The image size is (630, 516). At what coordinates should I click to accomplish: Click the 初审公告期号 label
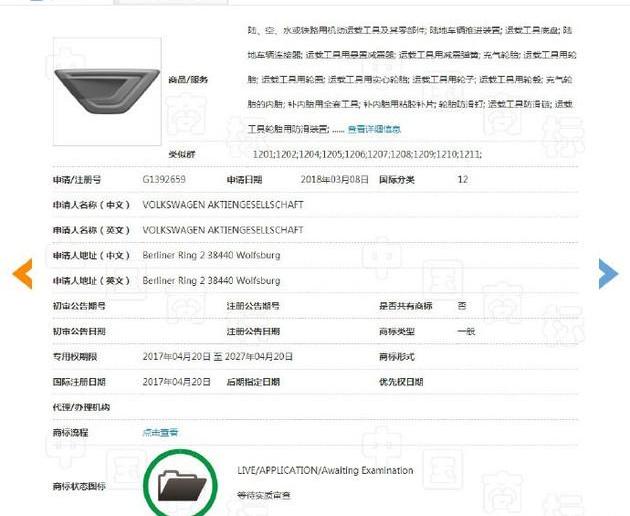click(79, 306)
